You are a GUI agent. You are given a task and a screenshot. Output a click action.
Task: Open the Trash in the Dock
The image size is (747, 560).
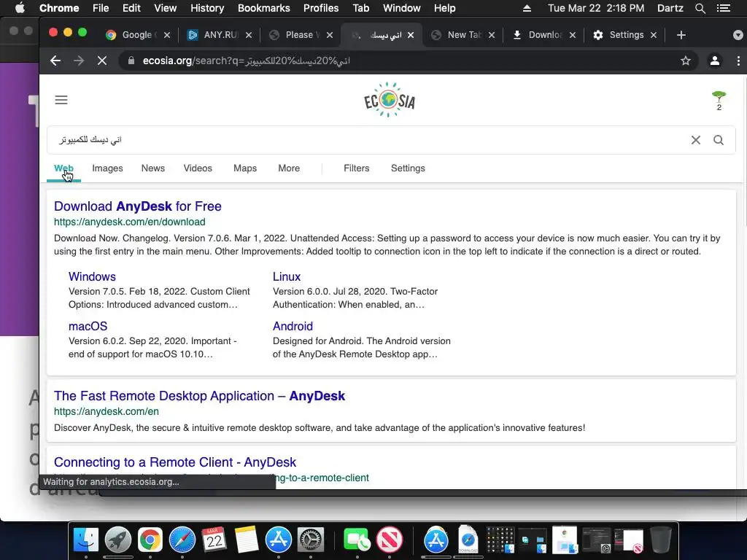pos(661,540)
